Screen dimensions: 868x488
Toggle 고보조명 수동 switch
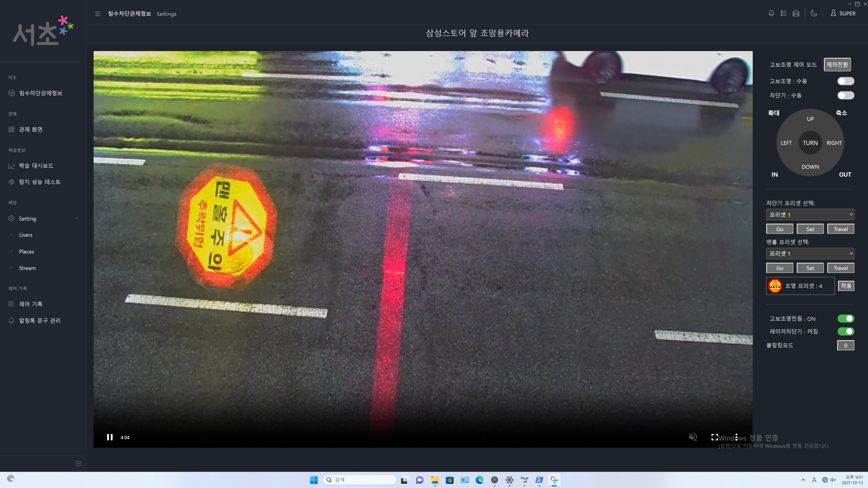(x=845, y=81)
